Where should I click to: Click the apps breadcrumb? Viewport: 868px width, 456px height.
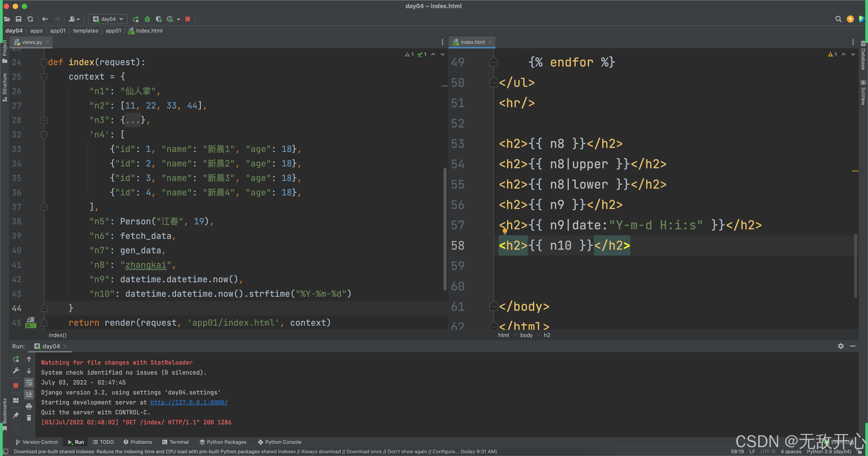click(36, 31)
